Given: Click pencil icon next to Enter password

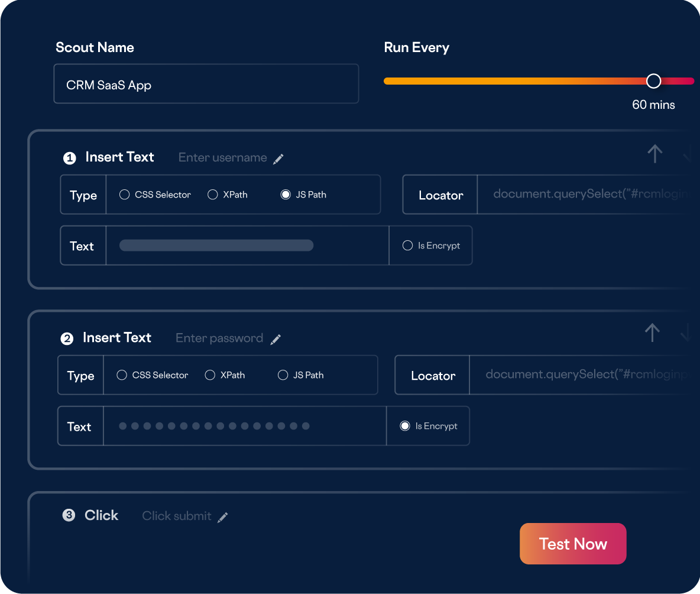Looking at the screenshot, I should point(276,339).
